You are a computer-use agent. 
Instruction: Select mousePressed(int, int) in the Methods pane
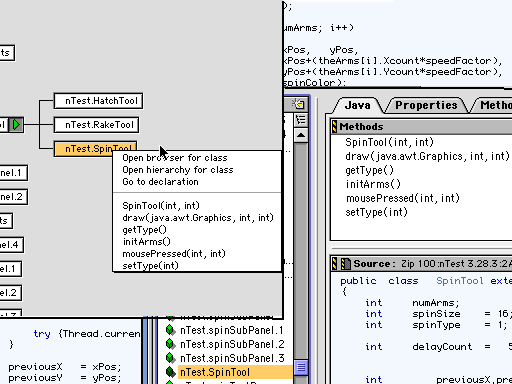403,198
